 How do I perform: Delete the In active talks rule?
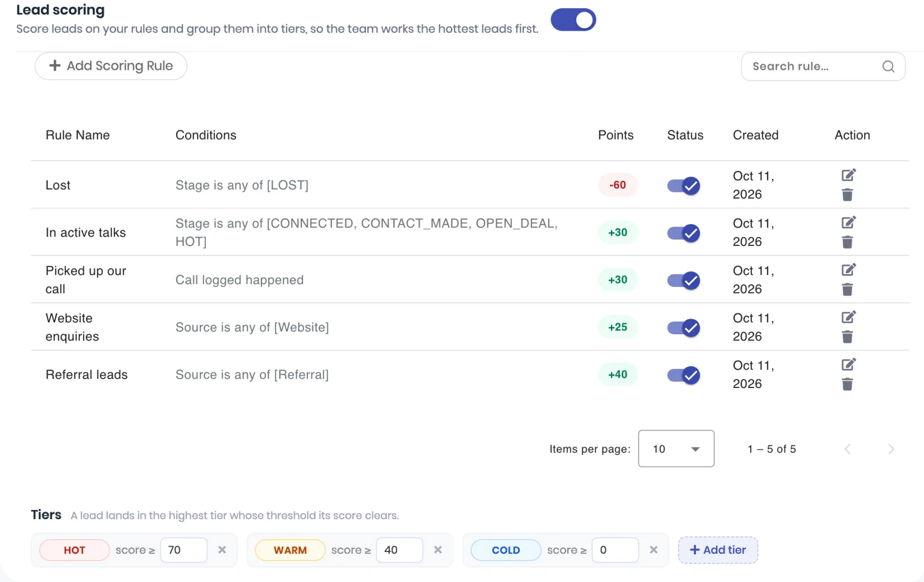pyautogui.click(x=847, y=242)
